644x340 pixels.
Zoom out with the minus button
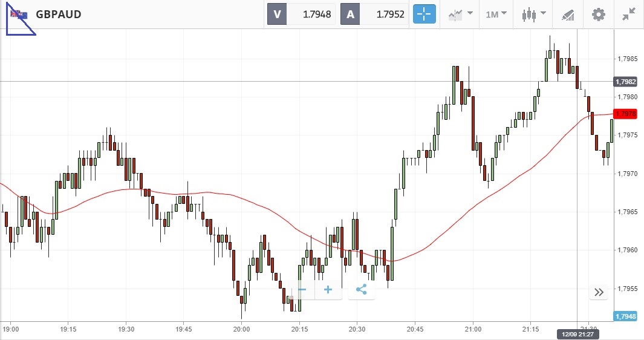pos(302,290)
